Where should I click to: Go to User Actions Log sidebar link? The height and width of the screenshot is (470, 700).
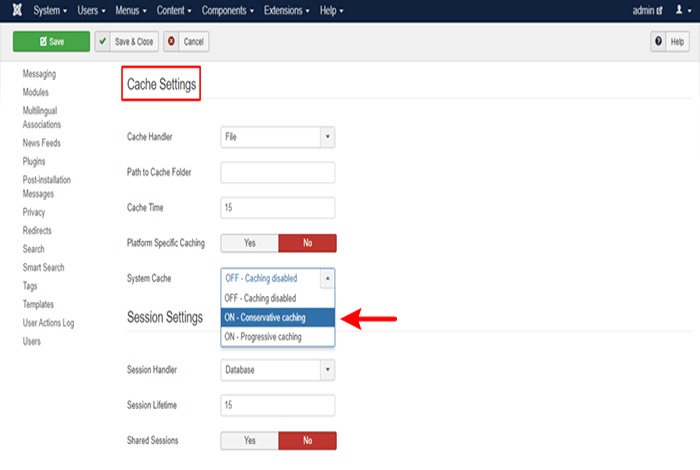click(x=48, y=323)
